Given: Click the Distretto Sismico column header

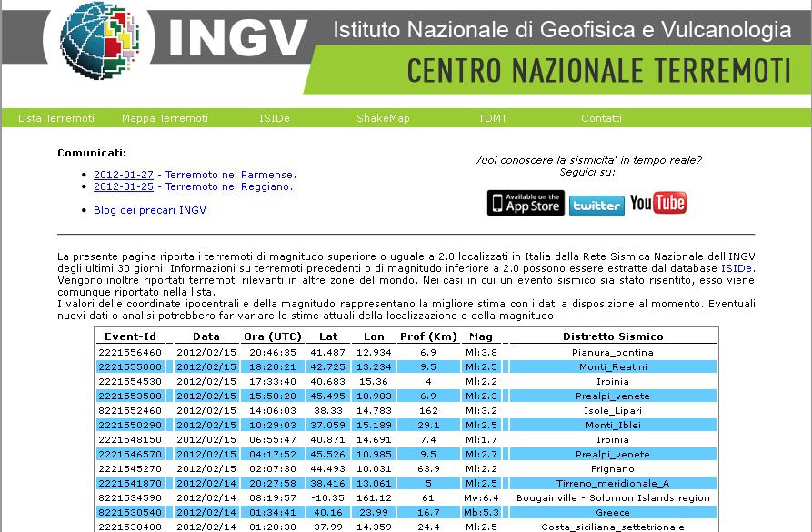Looking at the screenshot, I should click(x=613, y=336).
